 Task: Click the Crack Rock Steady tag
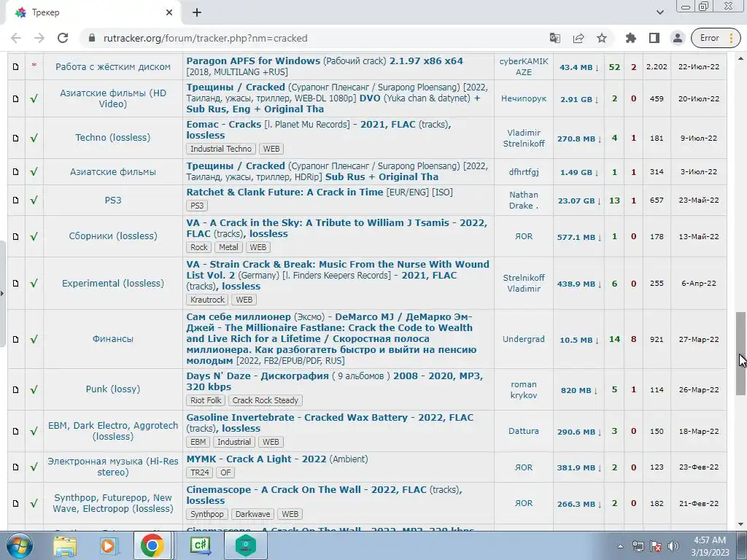click(x=266, y=400)
